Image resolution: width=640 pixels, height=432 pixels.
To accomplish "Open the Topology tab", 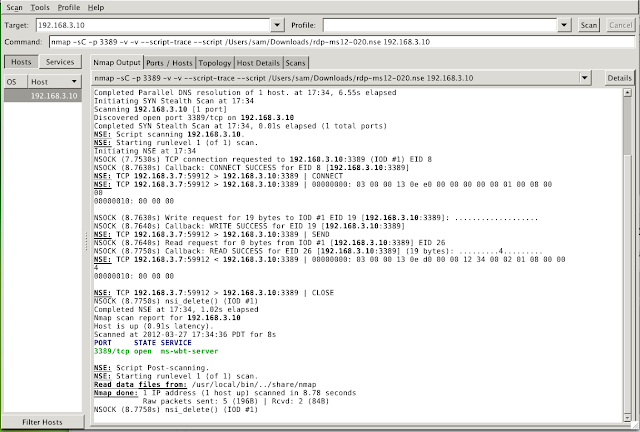I will tap(215, 63).
